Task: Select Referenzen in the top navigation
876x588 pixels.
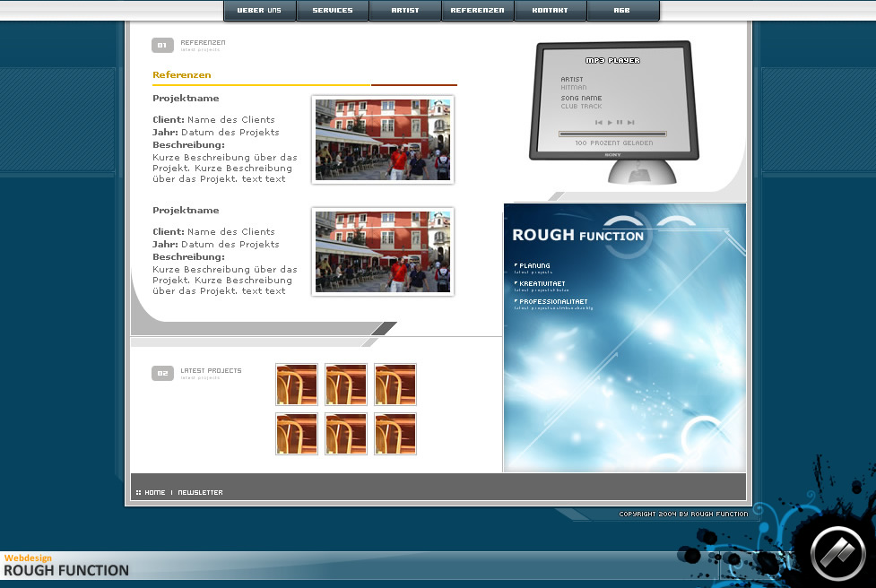Action: (x=477, y=11)
